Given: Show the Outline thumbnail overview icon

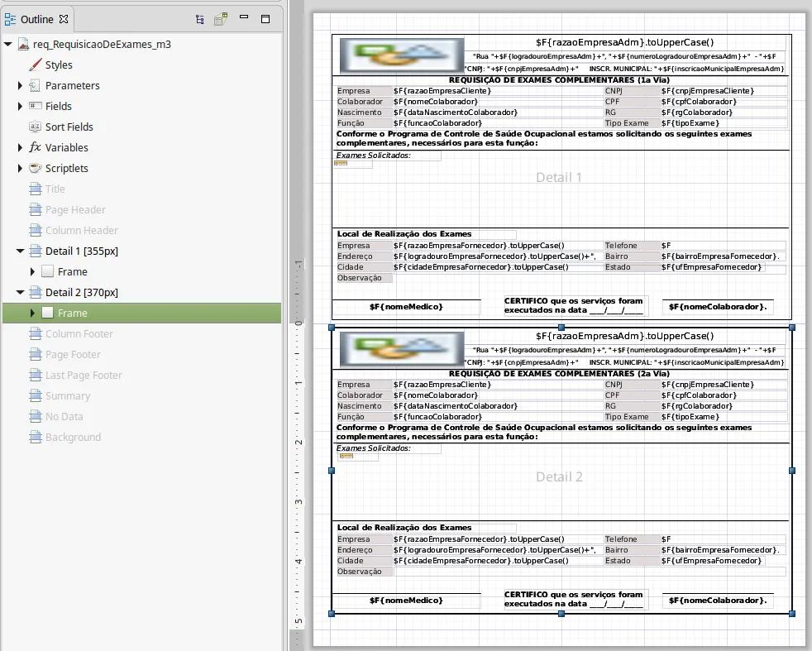Looking at the screenshot, I should click(x=221, y=19).
